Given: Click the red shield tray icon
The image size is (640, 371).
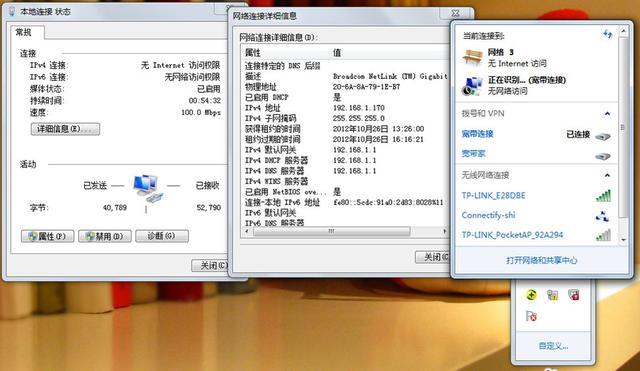Looking at the screenshot, I should coord(574,295).
